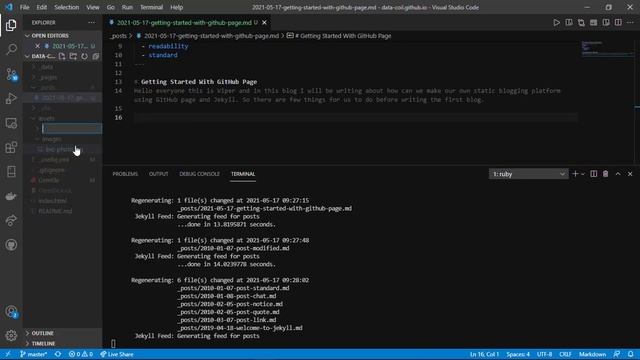Open the View menu
This screenshot has width=640, height=360.
click(93, 7)
